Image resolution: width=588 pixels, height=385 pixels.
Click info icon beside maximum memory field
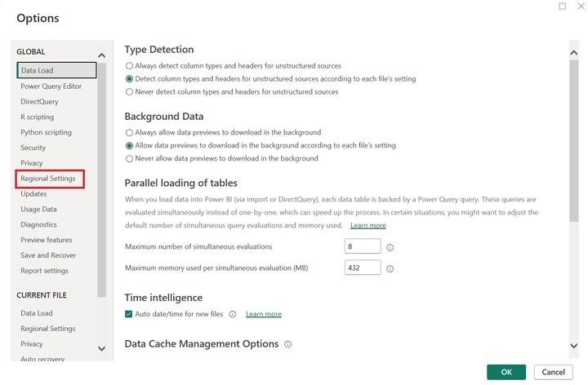coord(390,268)
